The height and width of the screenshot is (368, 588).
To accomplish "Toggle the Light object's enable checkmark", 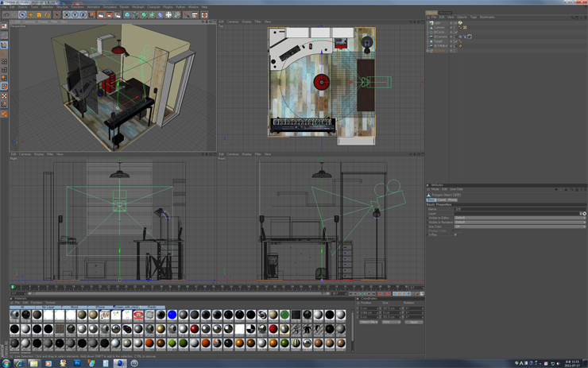I will (x=456, y=23).
